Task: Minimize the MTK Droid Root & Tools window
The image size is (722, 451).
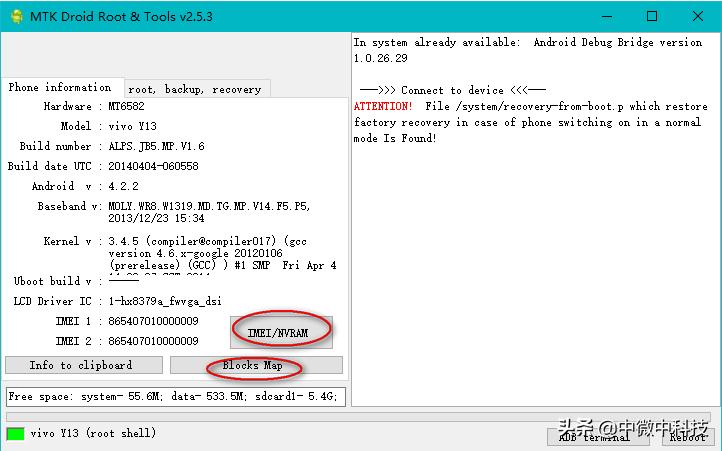Action: click(x=607, y=17)
